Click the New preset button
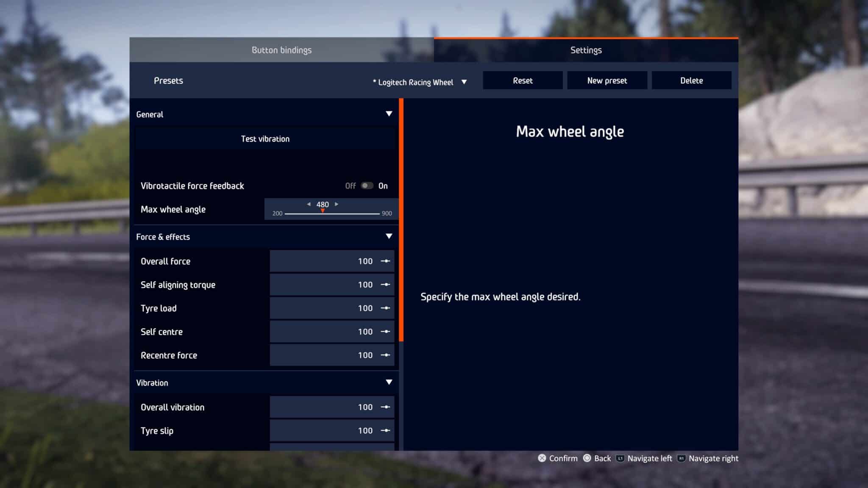 coord(606,80)
